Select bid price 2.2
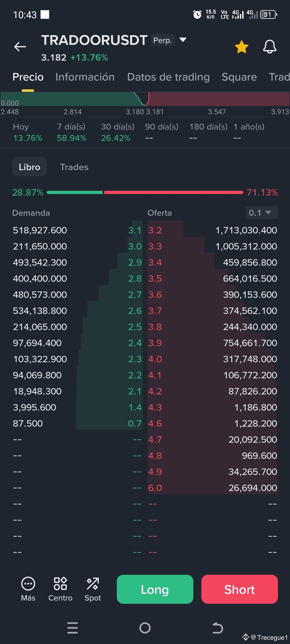The width and height of the screenshot is (290, 644). point(135,375)
